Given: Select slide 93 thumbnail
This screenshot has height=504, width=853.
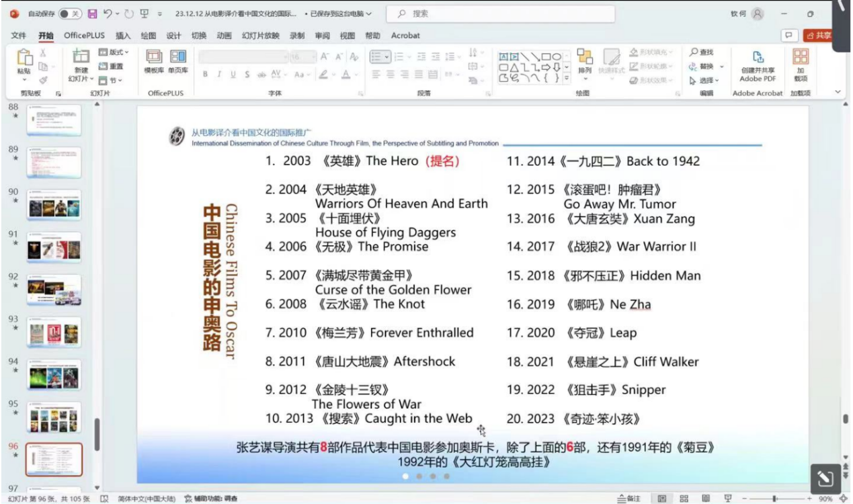Looking at the screenshot, I should [54, 333].
